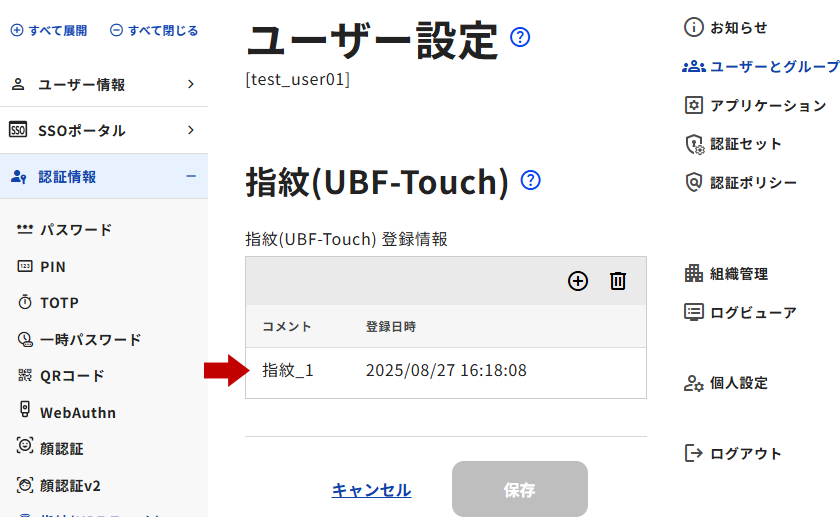Open the ログビューア menu item

752,312
